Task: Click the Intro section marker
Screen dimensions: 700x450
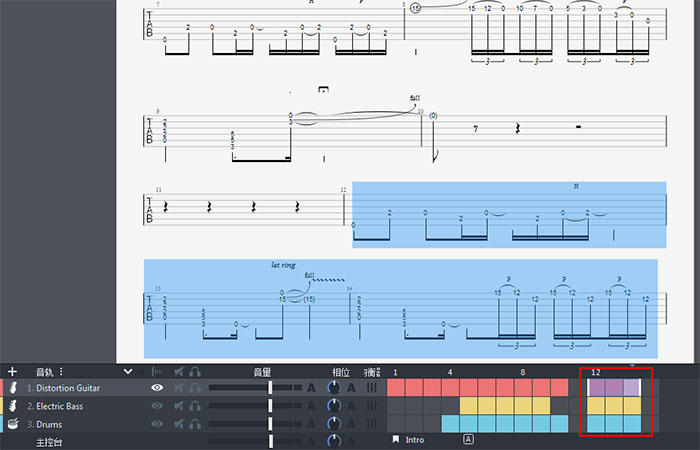Action: pyautogui.click(x=414, y=439)
